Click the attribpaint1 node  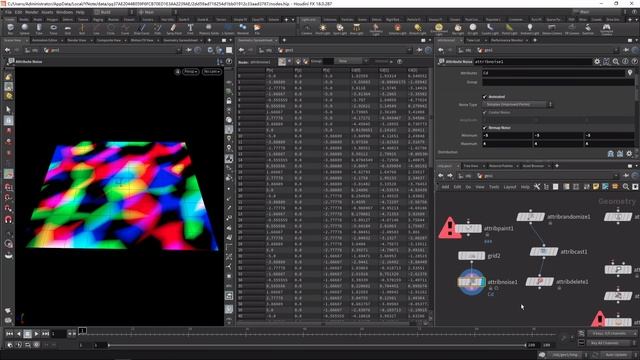click(x=468, y=229)
